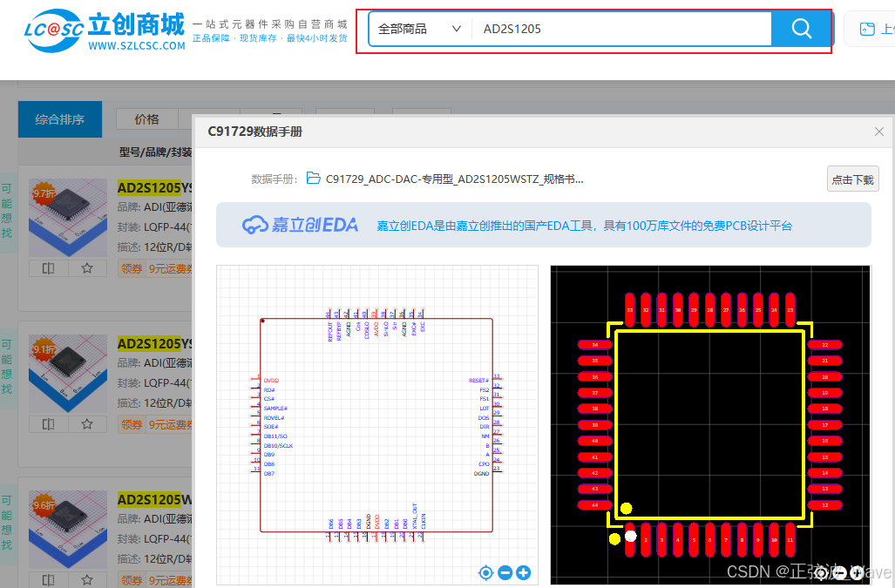Close the C91729 数据手册 dialog
Viewport: 895px width, 588px height.
click(879, 132)
